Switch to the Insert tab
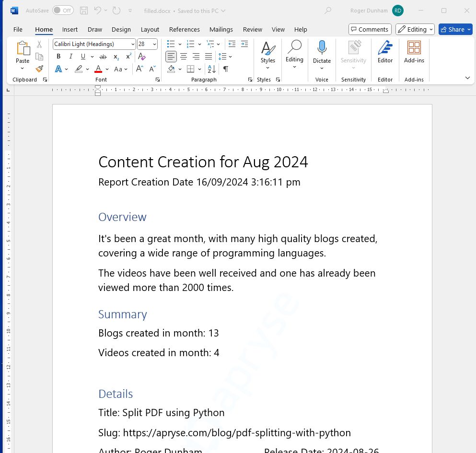This screenshot has width=476, height=453. (x=70, y=29)
